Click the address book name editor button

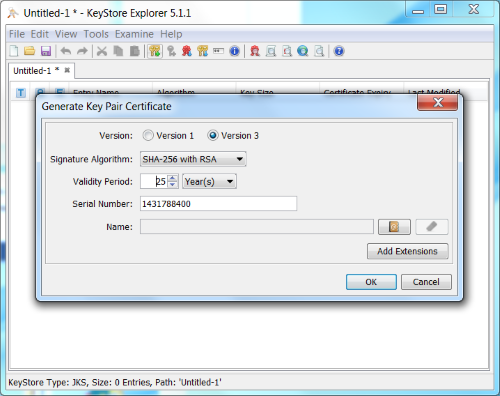coord(394,227)
